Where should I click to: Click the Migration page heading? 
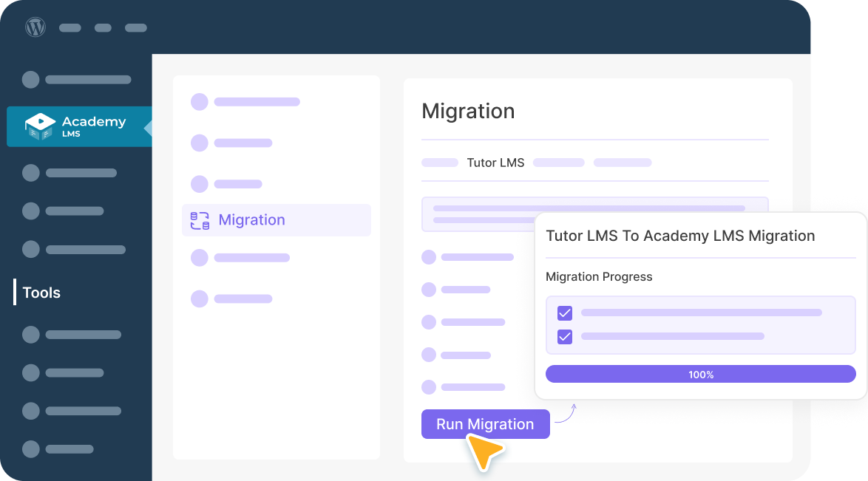click(468, 112)
